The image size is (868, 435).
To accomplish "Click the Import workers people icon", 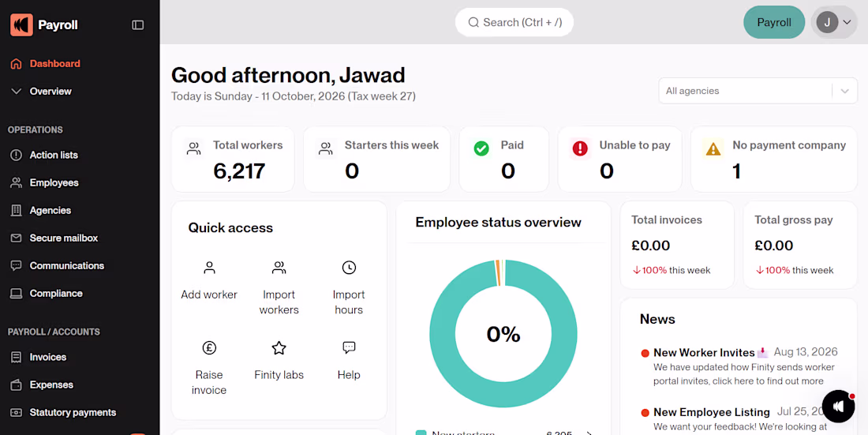I will pyautogui.click(x=279, y=268).
